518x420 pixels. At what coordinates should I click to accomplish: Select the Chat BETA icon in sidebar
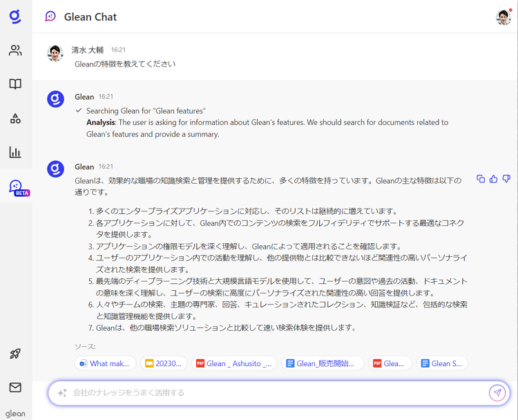coord(16,187)
